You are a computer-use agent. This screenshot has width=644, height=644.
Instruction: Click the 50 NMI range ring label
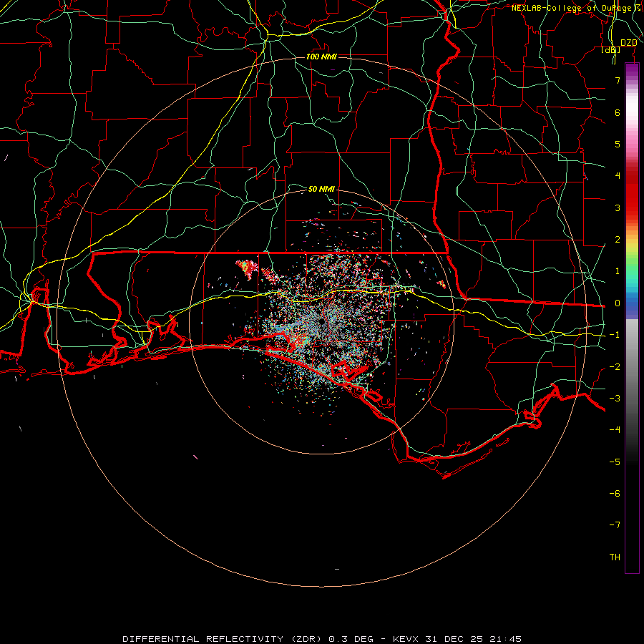point(321,189)
